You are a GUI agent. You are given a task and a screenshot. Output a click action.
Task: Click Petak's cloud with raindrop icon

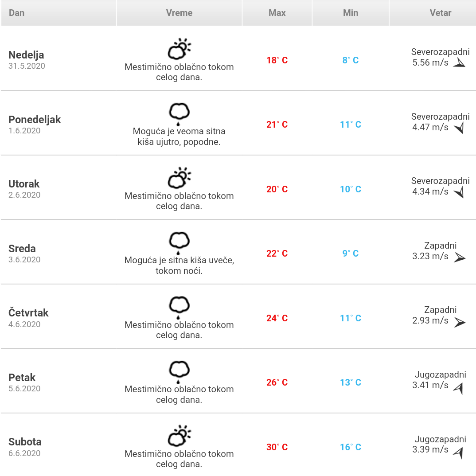point(179,371)
